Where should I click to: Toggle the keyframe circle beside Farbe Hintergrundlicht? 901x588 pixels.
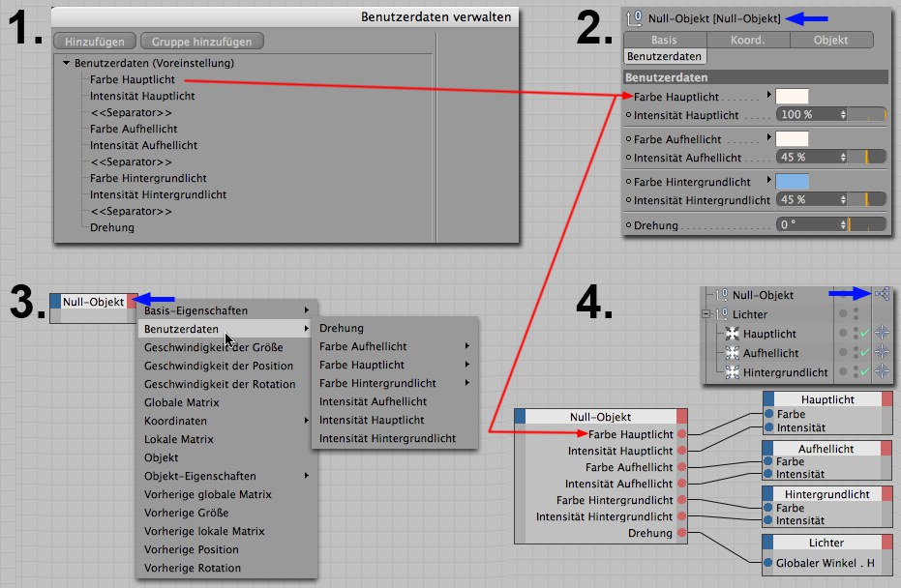[x=629, y=182]
